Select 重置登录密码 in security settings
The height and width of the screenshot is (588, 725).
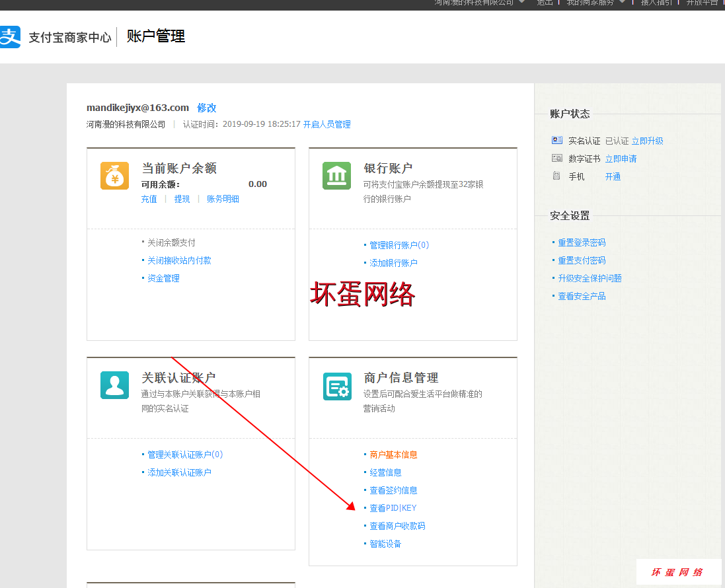click(x=582, y=242)
